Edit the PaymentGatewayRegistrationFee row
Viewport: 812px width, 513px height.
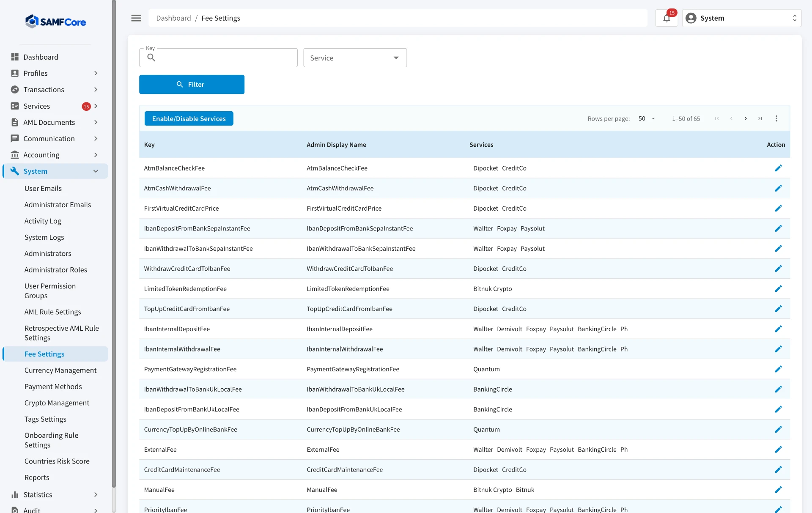[x=778, y=369]
